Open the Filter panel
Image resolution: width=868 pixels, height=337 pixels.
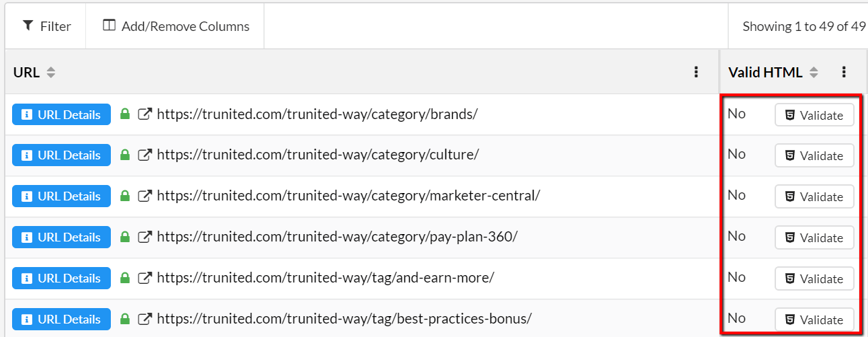coord(46,26)
